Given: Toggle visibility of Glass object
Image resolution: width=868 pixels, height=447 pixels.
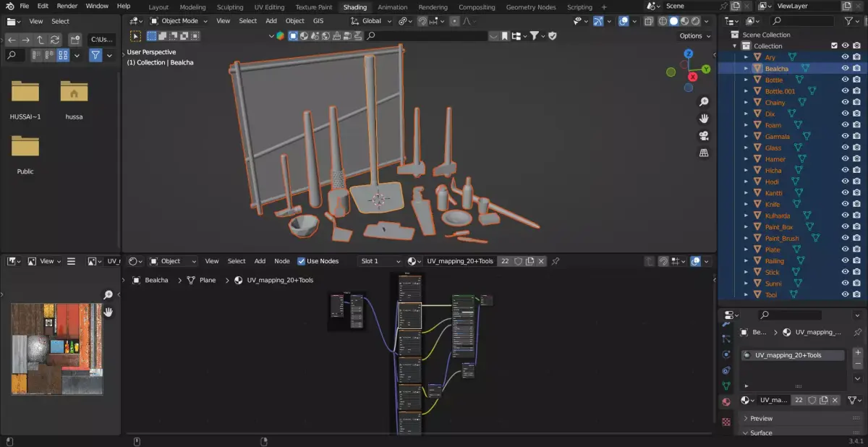Looking at the screenshot, I should (844, 148).
